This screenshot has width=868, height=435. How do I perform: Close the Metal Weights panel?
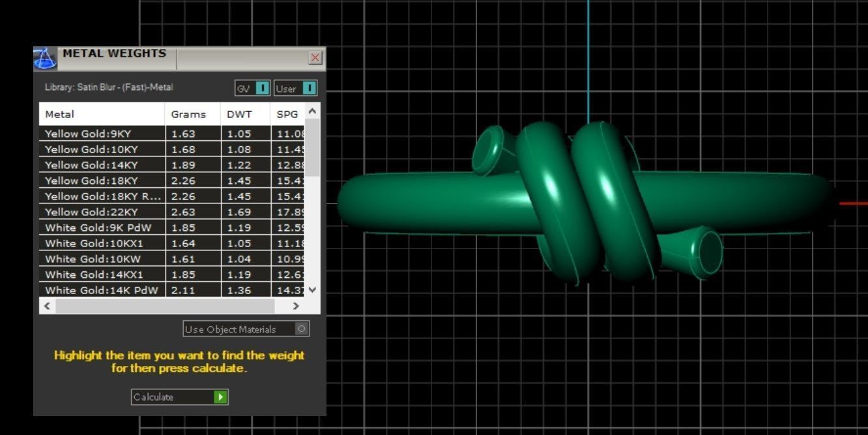pyautogui.click(x=315, y=57)
